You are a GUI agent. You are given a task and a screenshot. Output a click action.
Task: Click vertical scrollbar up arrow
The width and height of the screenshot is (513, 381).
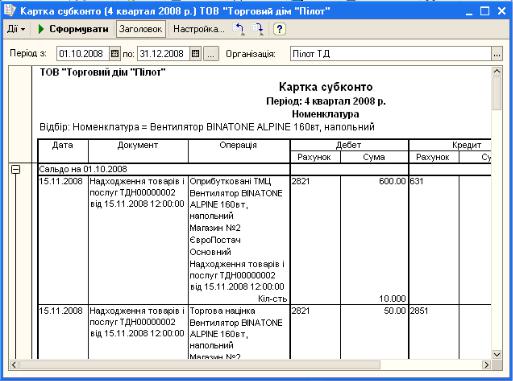click(x=497, y=71)
